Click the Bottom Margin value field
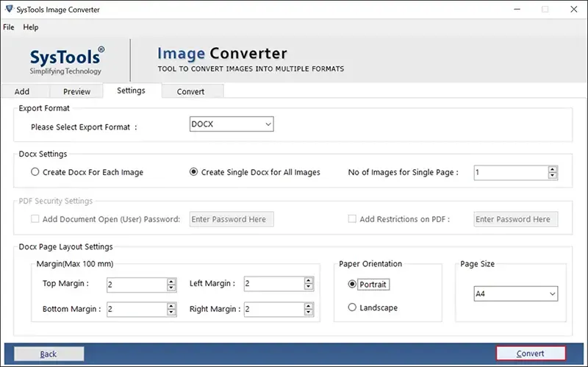588x367 pixels. point(137,310)
